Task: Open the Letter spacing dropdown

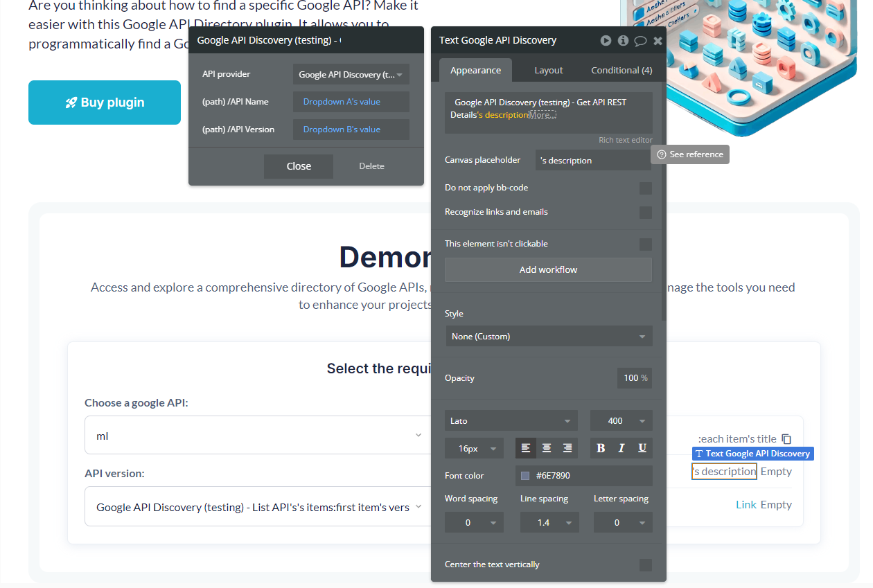Action: 623,522
